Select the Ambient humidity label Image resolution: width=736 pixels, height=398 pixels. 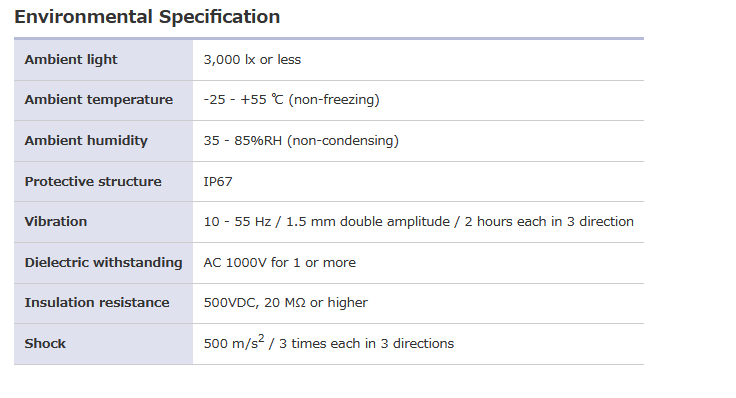click(86, 140)
